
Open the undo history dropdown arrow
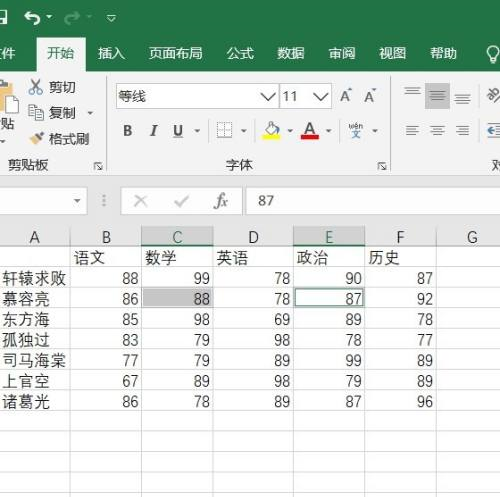pyautogui.click(x=49, y=17)
